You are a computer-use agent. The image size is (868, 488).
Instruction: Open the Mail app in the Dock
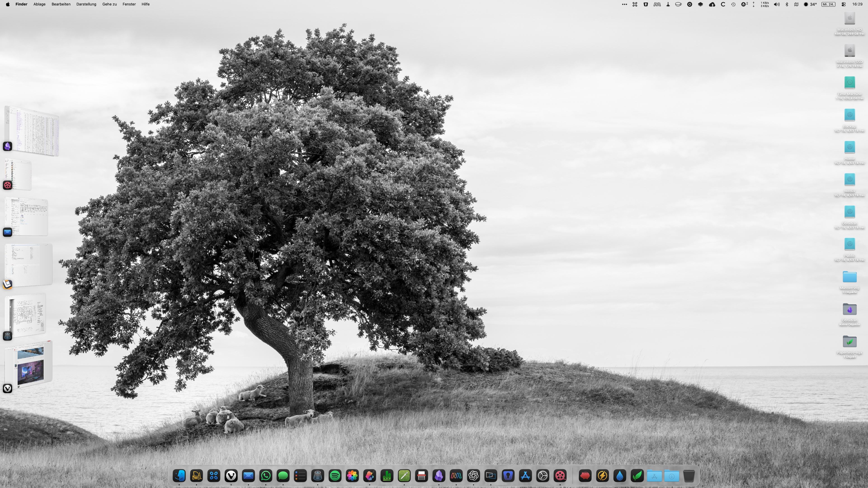[248, 476]
